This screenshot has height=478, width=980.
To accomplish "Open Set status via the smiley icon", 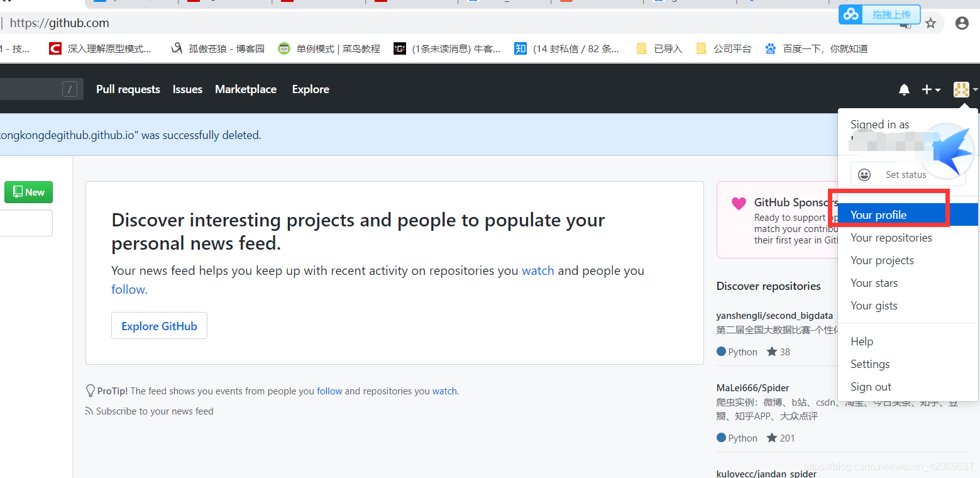I will tap(864, 174).
